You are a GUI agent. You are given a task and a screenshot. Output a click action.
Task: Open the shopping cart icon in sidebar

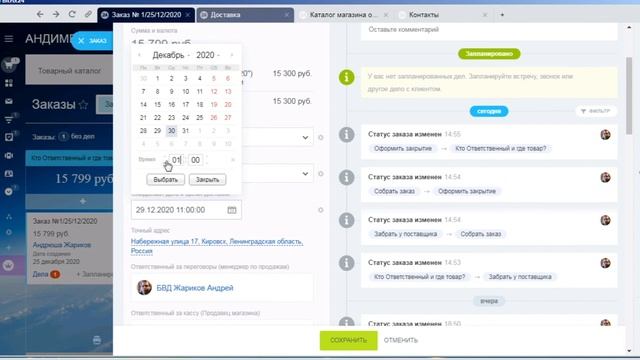9,64
